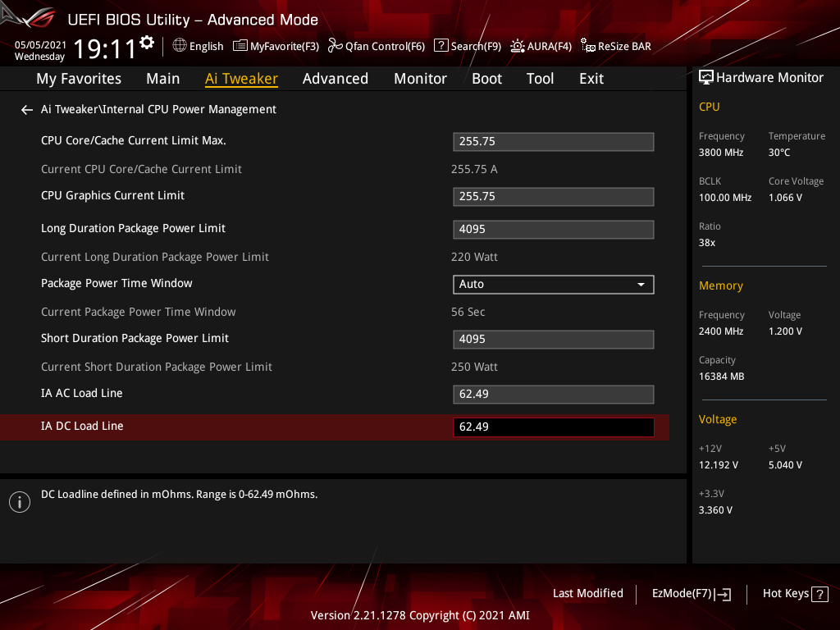Image resolution: width=840 pixels, height=630 pixels.
Task: Click the 220 Watt value
Action: click(x=474, y=257)
